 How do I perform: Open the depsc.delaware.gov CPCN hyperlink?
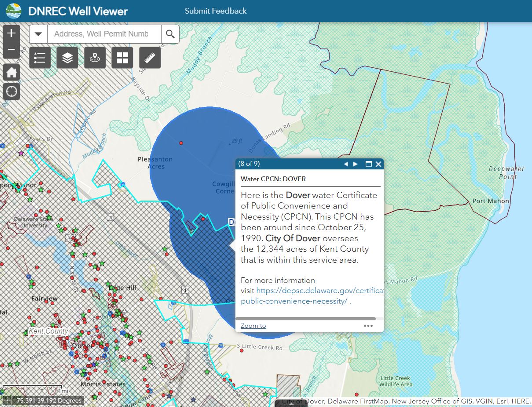pos(321,290)
